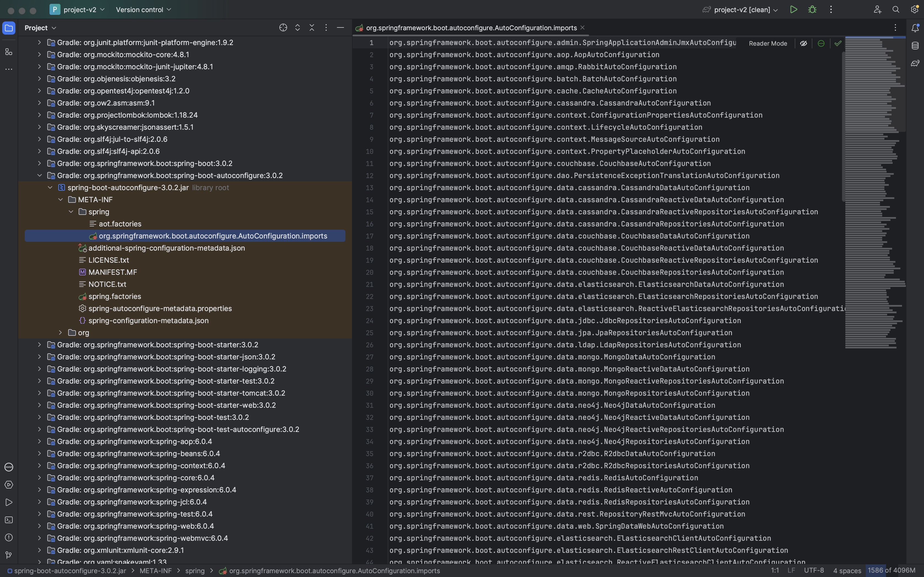Image resolution: width=924 pixels, height=577 pixels.
Task: Open the Gradle tool window on right sidebar
Action: (x=915, y=63)
